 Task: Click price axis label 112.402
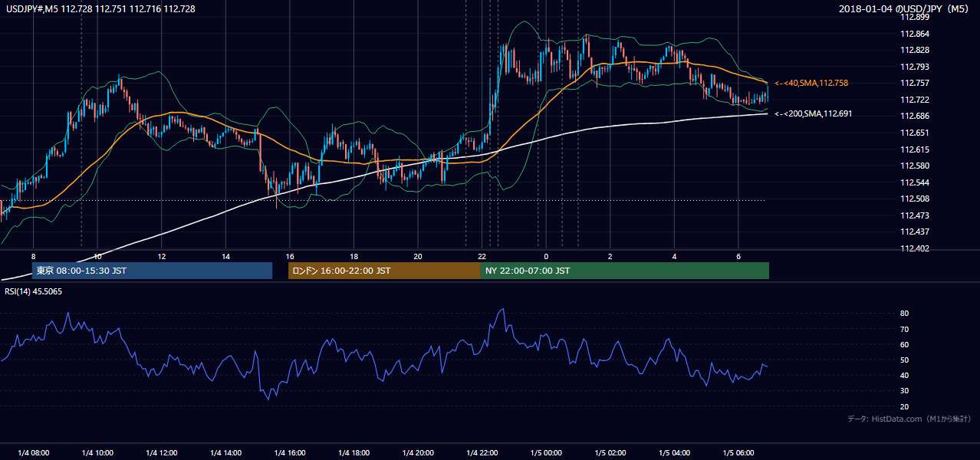tap(914, 248)
